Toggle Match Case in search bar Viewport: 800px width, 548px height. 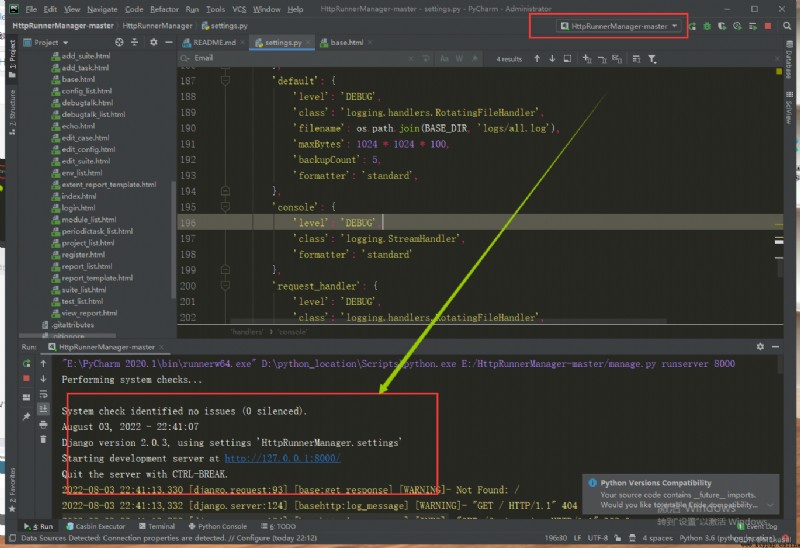444,59
